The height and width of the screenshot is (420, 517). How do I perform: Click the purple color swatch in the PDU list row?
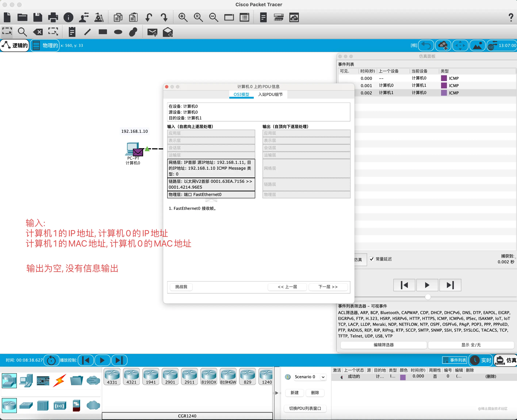(x=403, y=377)
